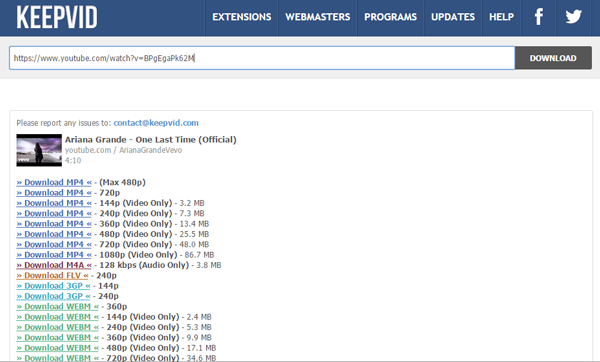Download MP4 360p Video Only 13.4 MB
The width and height of the screenshot is (600, 362).
54,224
